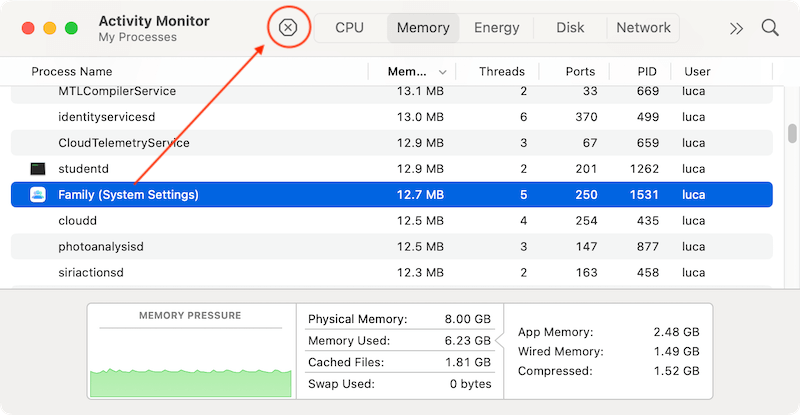Switch to the CPU tab
This screenshot has height=415, width=800.
tap(349, 28)
